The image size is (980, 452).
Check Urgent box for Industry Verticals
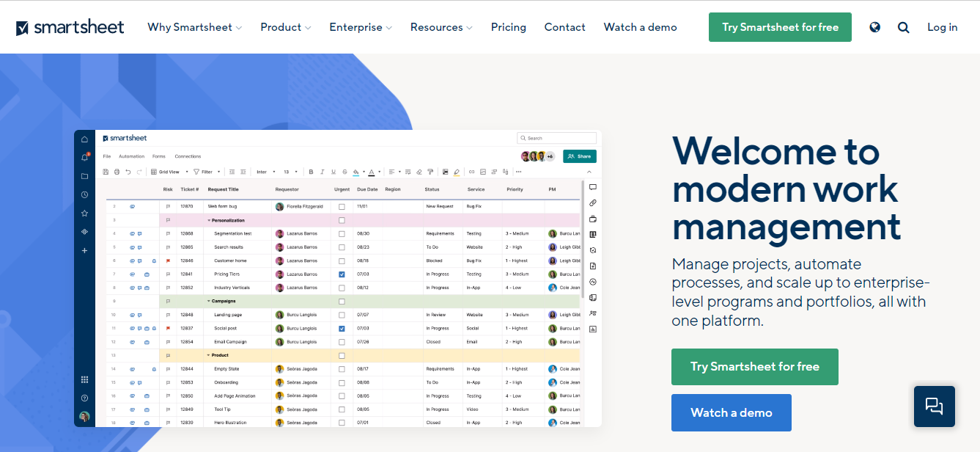tap(342, 288)
